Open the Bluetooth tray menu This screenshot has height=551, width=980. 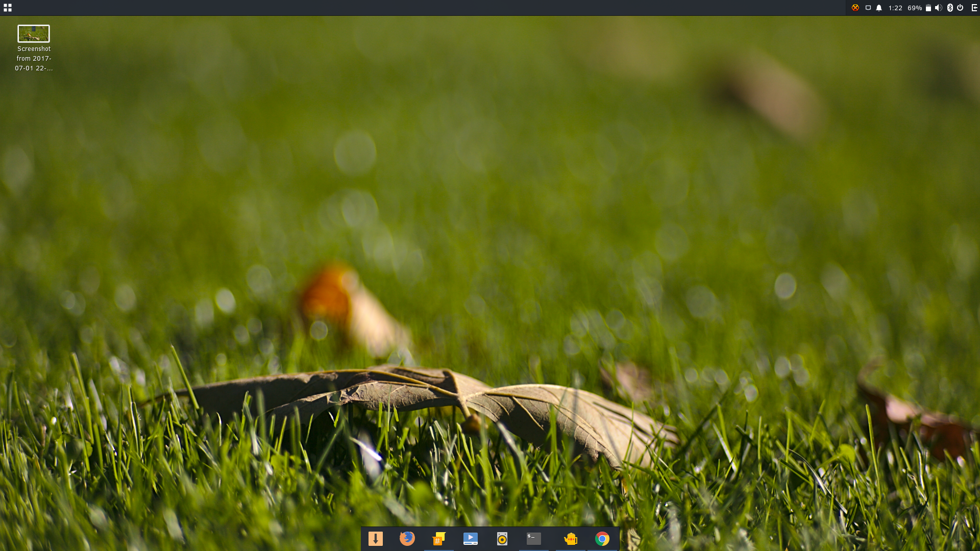click(950, 8)
